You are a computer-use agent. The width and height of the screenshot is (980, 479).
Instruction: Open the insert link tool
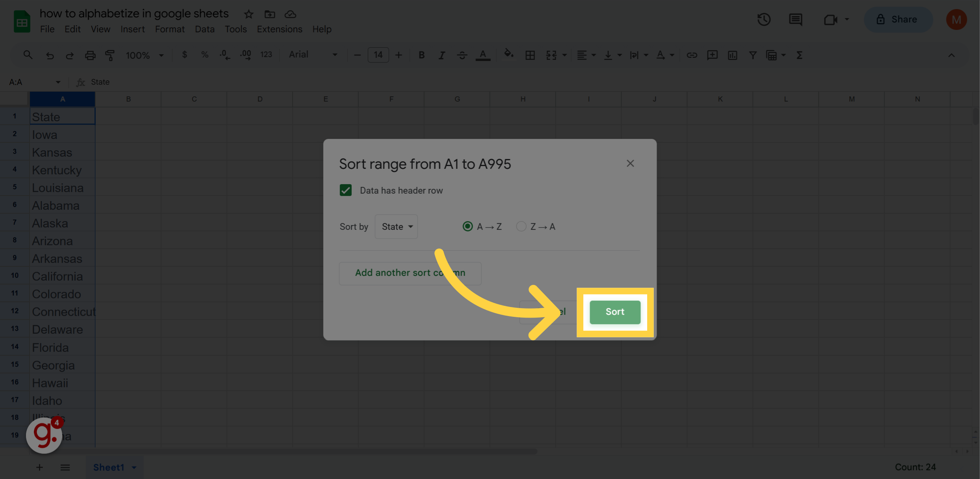coord(692,55)
